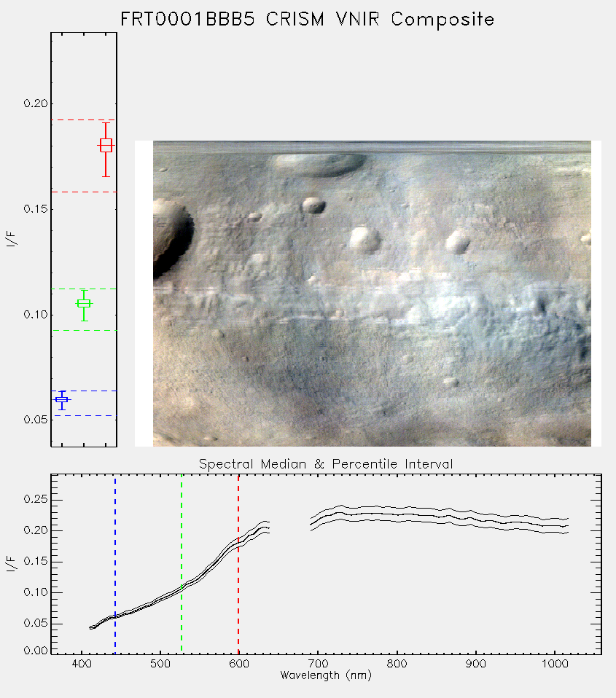Click the upper red dashed percentile line
Screen dimensions: 616x698
point(84,119)
